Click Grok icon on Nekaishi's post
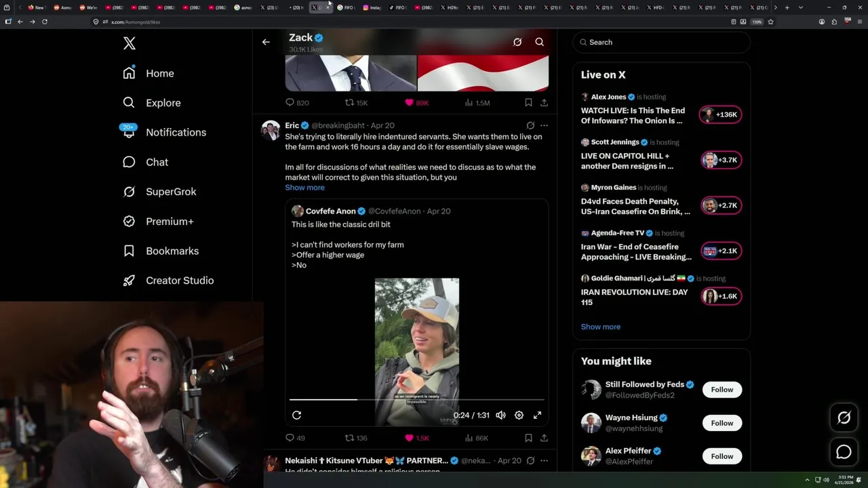This screenshot has width=868, height=488. click(x=530, y=461)
